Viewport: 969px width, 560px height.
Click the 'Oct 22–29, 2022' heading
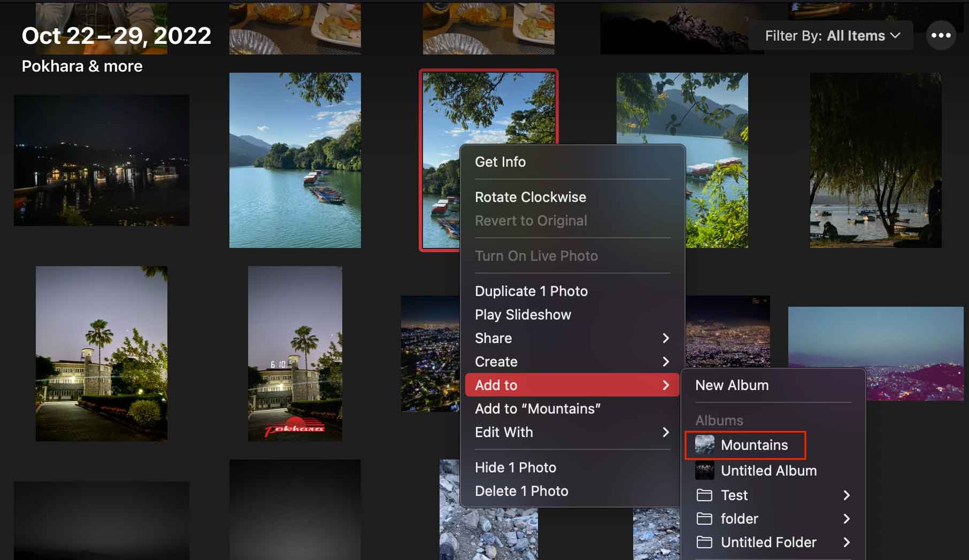pyautogui.click(x=116, y=36)
